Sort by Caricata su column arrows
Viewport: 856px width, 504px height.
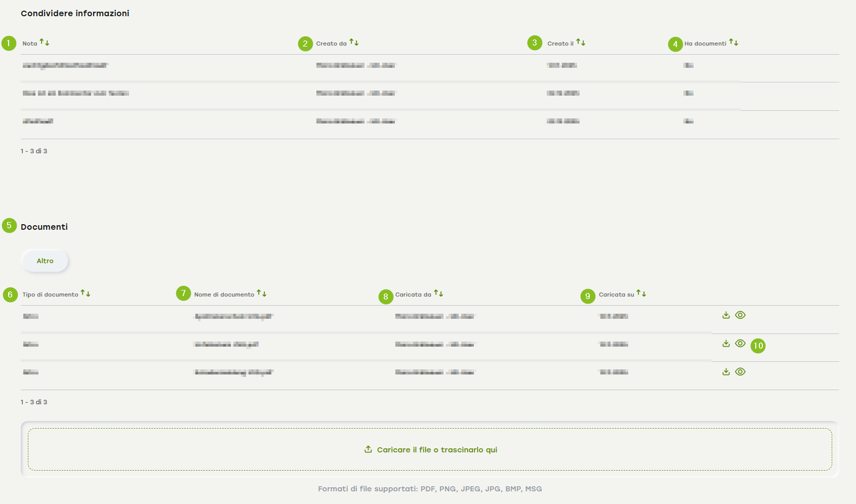point(641,294)
